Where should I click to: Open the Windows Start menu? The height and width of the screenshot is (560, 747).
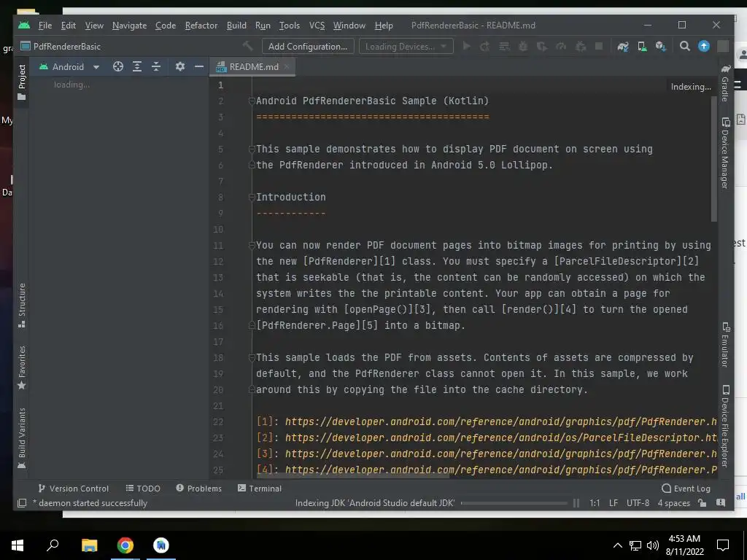point(18,545)
